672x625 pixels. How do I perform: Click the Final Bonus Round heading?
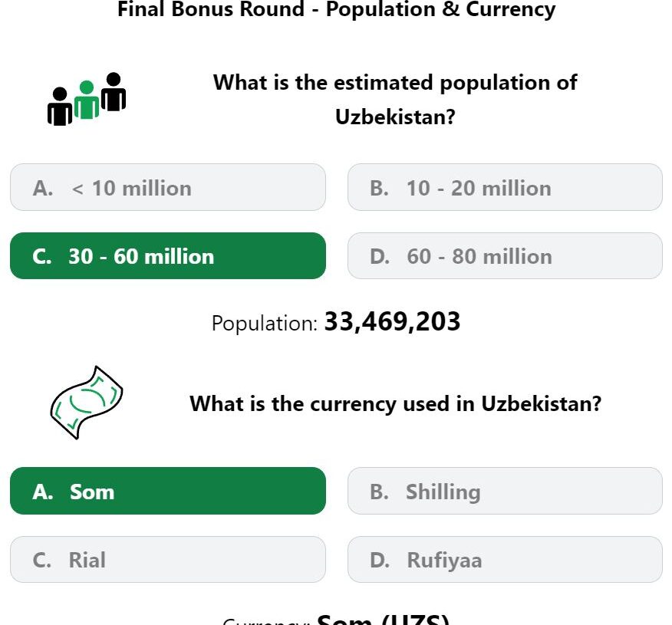(337, 9)
